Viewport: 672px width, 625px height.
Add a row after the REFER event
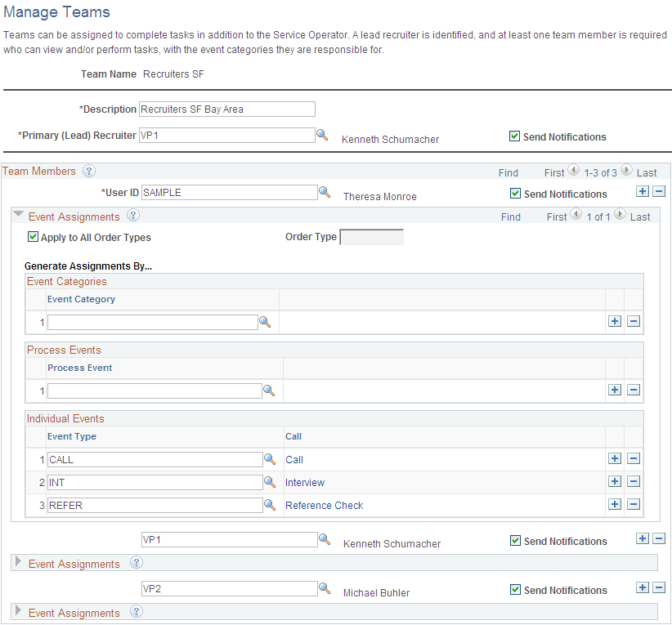tap(615, 504)
